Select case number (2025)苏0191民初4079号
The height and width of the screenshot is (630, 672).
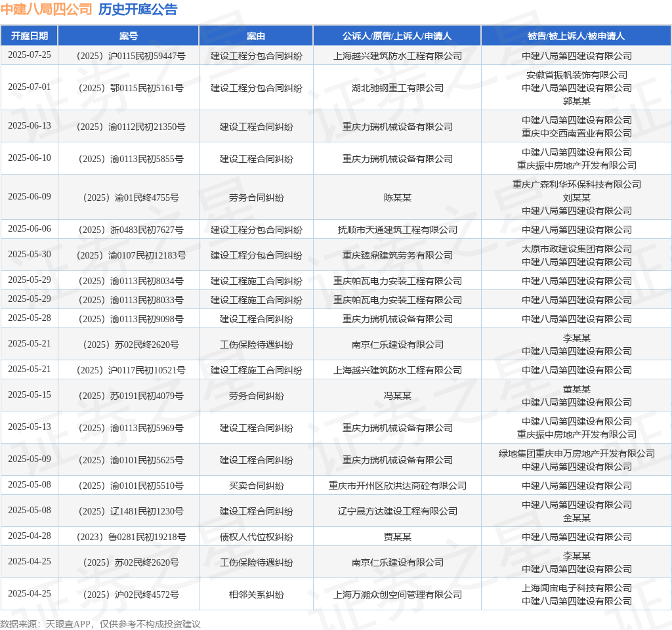(x=131, y=396)
